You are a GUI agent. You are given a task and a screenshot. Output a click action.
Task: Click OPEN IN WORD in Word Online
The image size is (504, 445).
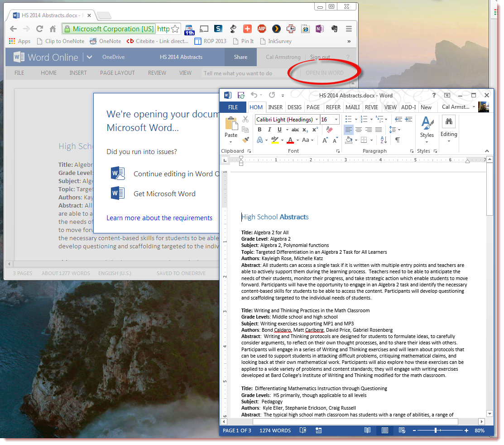click(x=324, y=73)
